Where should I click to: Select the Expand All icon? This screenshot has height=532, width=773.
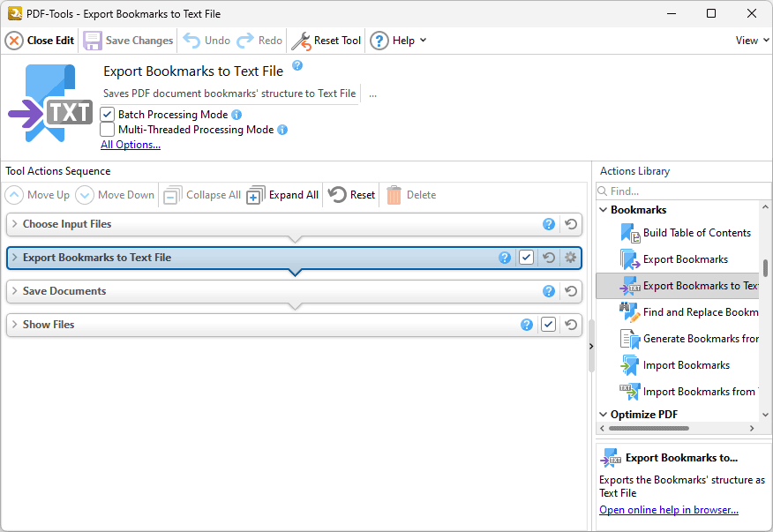253,194
